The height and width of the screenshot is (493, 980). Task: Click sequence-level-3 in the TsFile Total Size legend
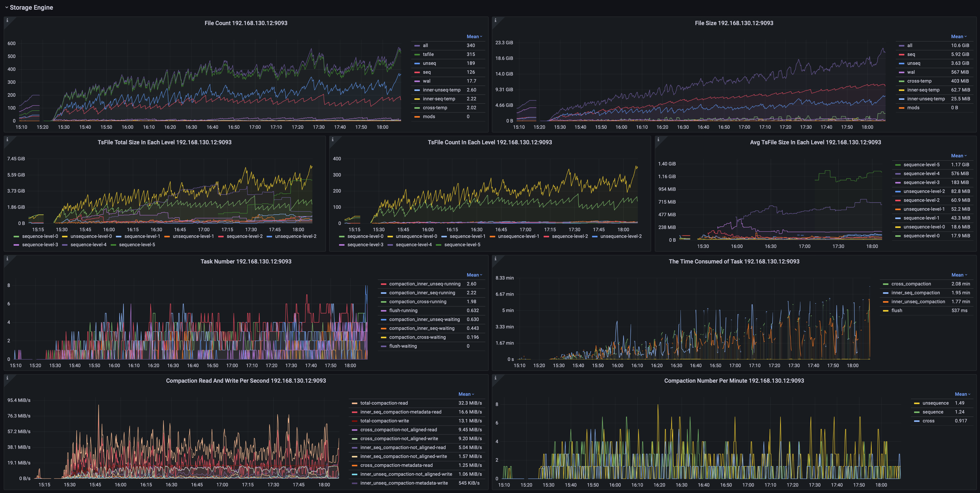coord(40,245)
